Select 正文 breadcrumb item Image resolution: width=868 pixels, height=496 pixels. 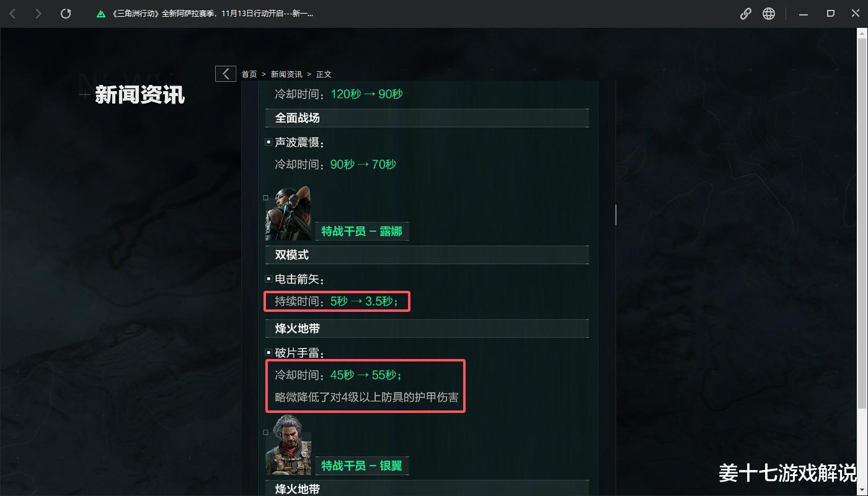coord(324,74)
